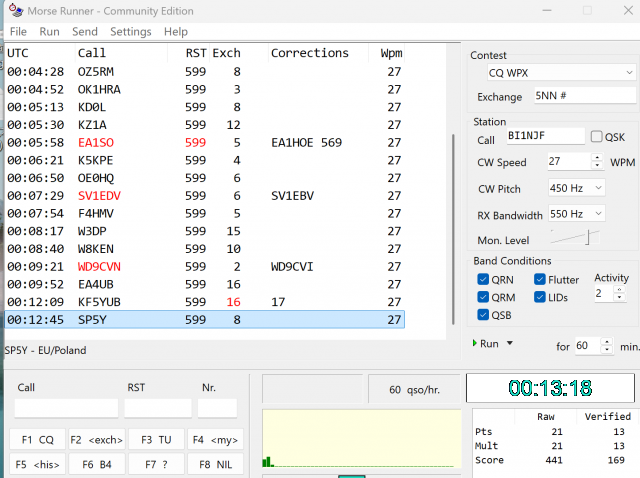The height and width of the screenshot is (478, 640).
Task: Click the Wpm column header
Action: (387, 53)
